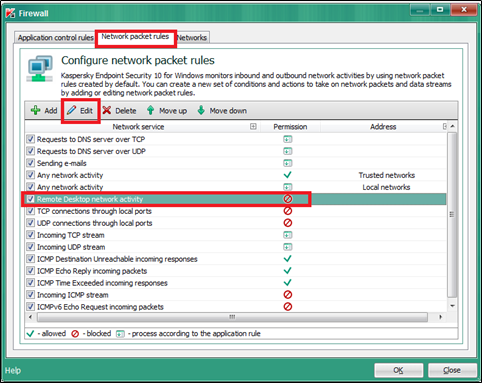The image size is (482, 383).
Task: Click allowed checkmark for ICMP Destination Unreachable
Action: [x=288, y=259]
